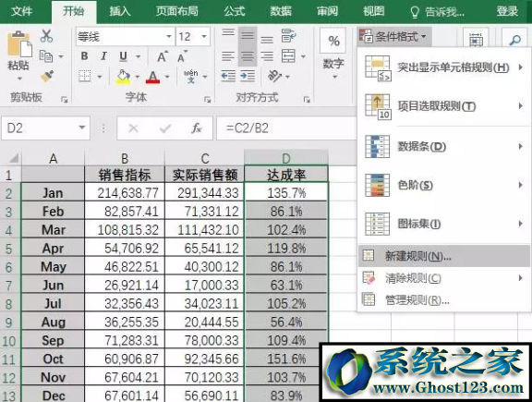Click the 条件格式 button
The image size is (532, 402).
(393, 36)
